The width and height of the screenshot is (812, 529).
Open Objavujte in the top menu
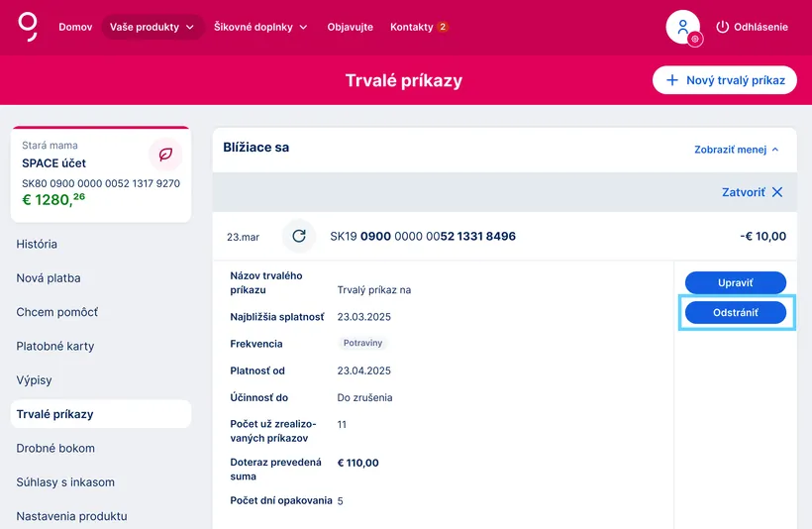click(351, 27)
